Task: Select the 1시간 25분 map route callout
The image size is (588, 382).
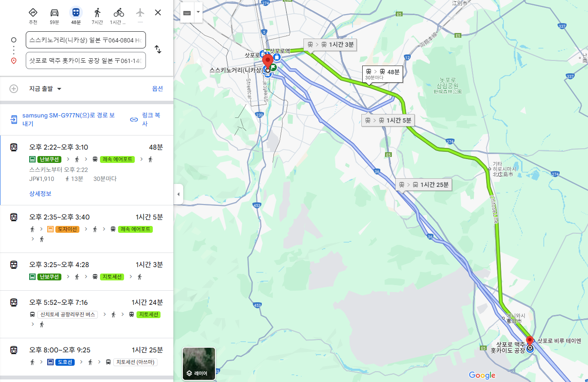Action: coord(424,185)
